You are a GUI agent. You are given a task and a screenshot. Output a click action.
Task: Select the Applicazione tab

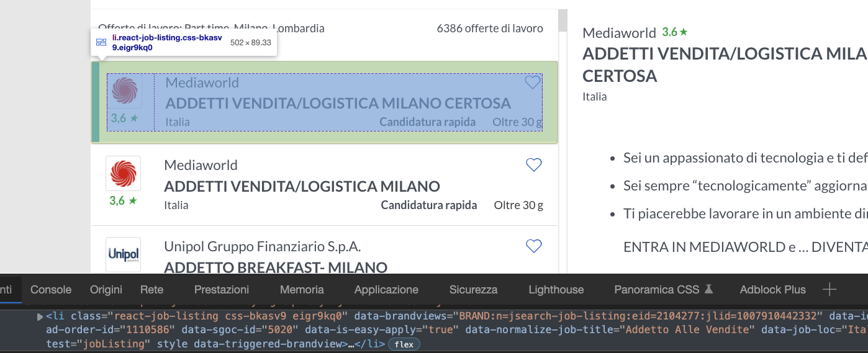386,290
